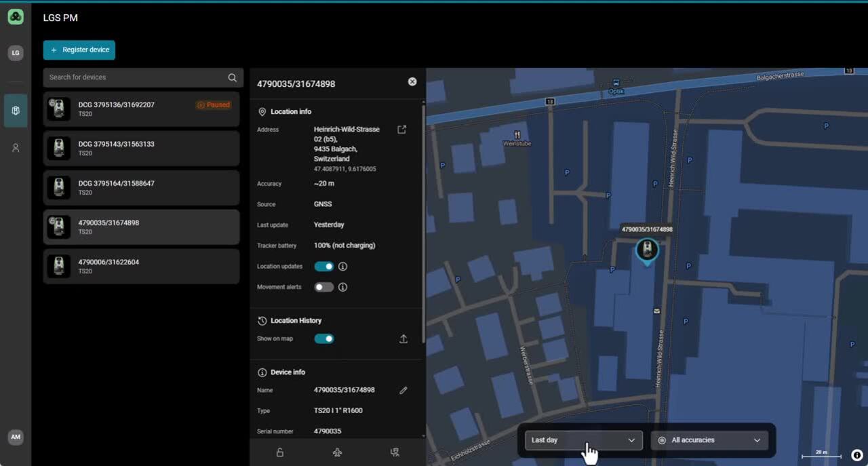Click the lock icon in device panel footer

click(279, 452)
